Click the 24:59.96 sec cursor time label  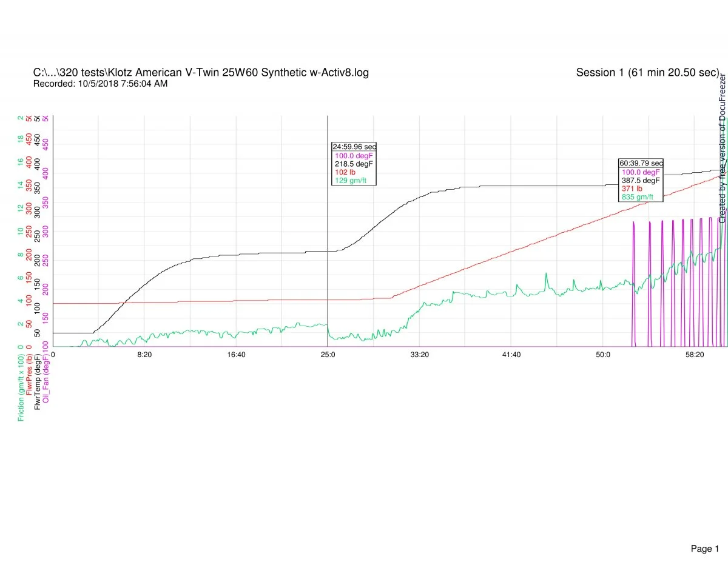point(354,147)
